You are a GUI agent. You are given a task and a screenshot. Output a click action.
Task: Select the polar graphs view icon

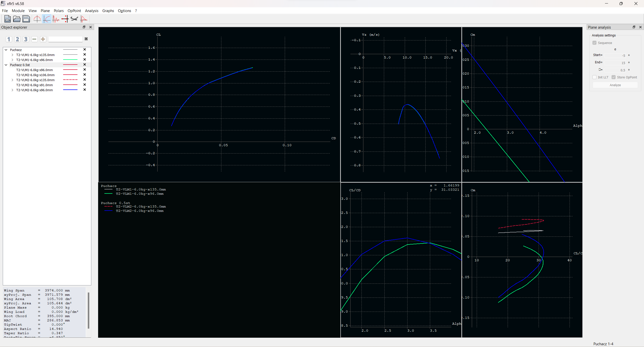pyautogui.click(x=47, y=19)
